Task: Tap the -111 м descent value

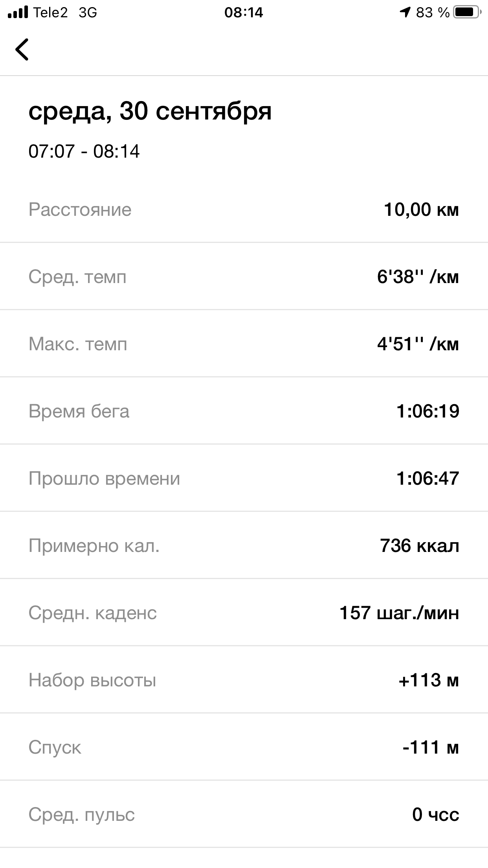Action: tap(431, 747)
